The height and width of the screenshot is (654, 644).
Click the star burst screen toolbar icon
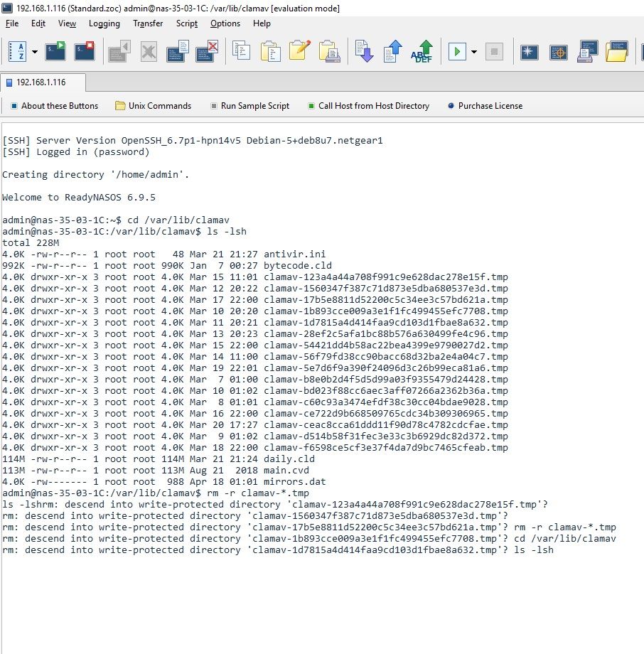pyautogui.click(x=530, y=52)
